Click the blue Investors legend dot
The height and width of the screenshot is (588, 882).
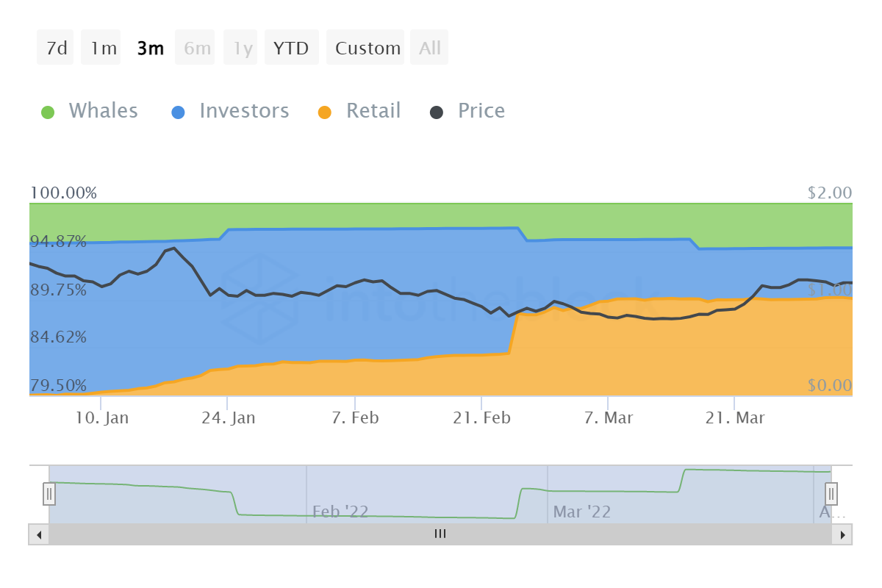click(179, 112)
